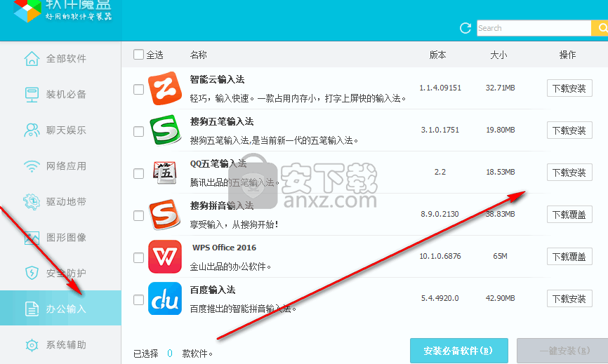Image resolution: width=608 pixels, height=364 pixels.
Task: Click the 32.71MB size value
Action: [500, 88]
